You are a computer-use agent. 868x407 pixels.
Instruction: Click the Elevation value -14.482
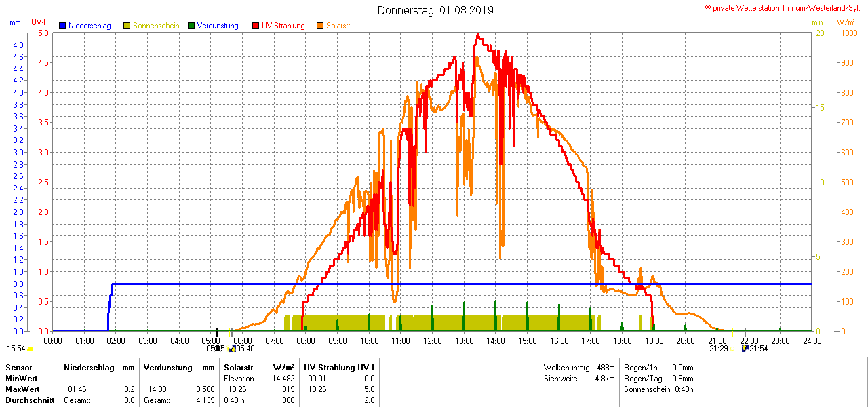click(282, 378)
